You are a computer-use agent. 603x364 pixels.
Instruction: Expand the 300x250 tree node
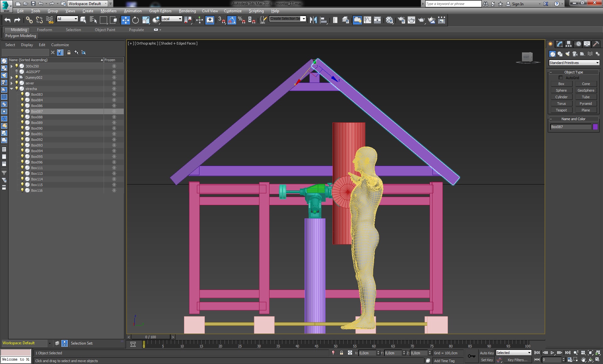point(12,66)
